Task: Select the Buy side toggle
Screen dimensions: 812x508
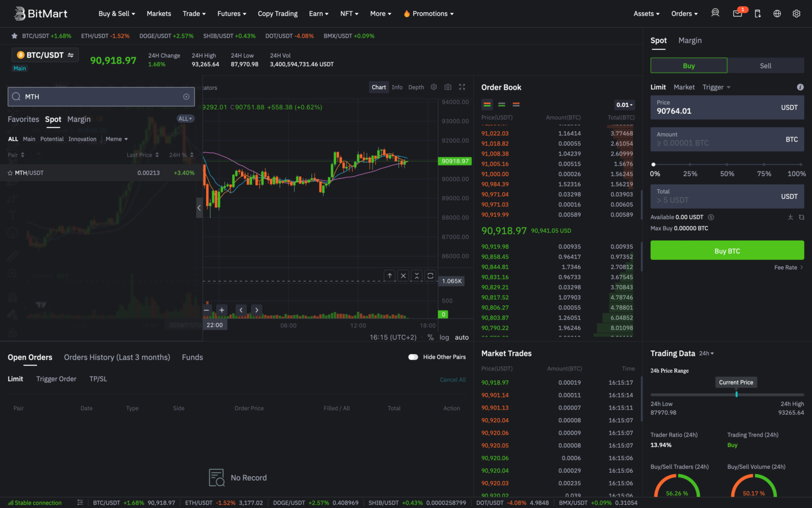Action: pos(689,66)
